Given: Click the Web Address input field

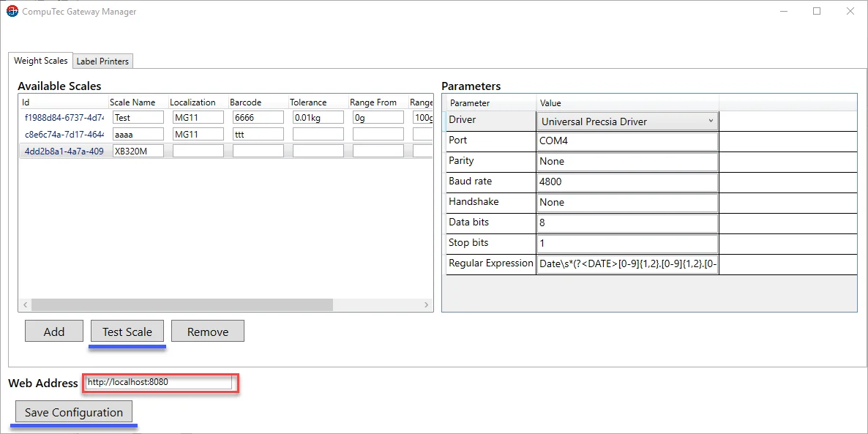Looking at the screenshot, I should tap(159, 382).
